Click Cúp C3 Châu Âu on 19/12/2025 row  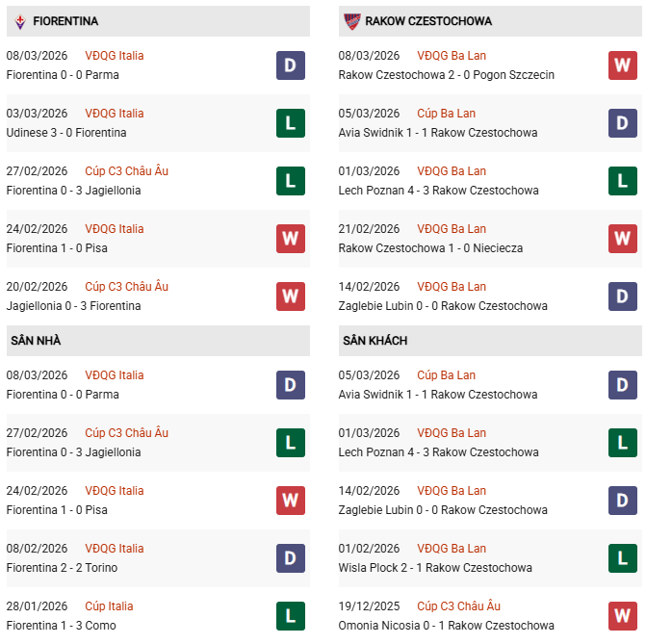(x=458, y=606)
